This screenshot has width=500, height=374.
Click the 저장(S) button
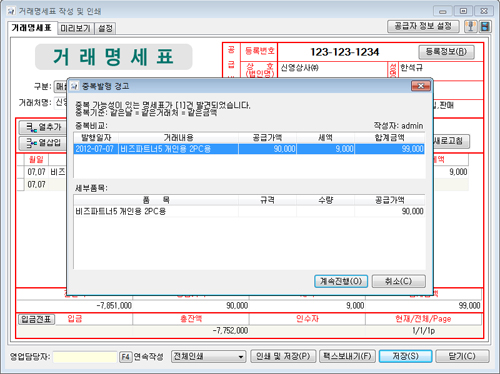406,356
